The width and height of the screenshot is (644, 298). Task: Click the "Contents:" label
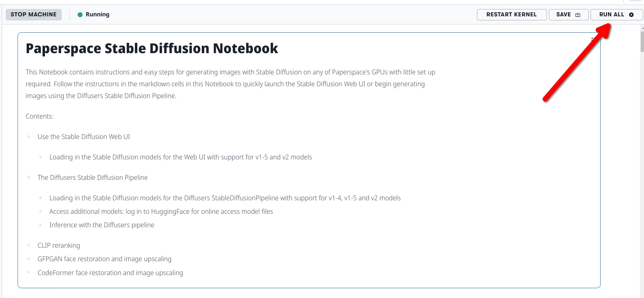click(40, 117)
